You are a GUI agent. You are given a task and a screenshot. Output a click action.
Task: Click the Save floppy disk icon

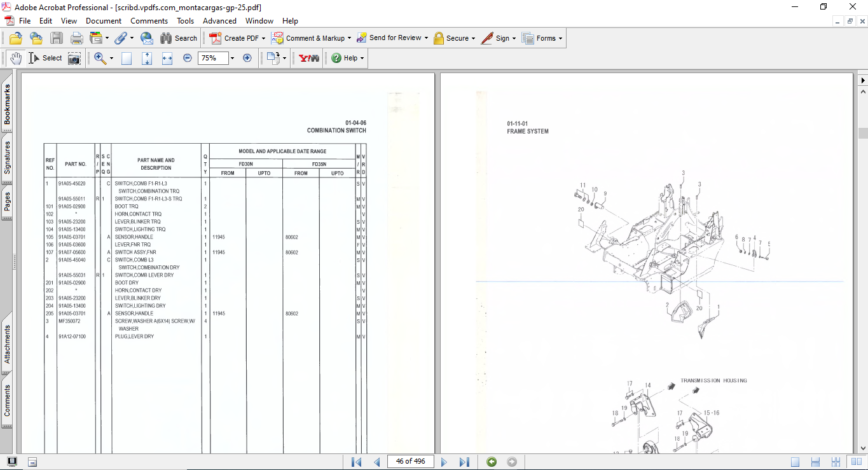click(x=57, y=38)
